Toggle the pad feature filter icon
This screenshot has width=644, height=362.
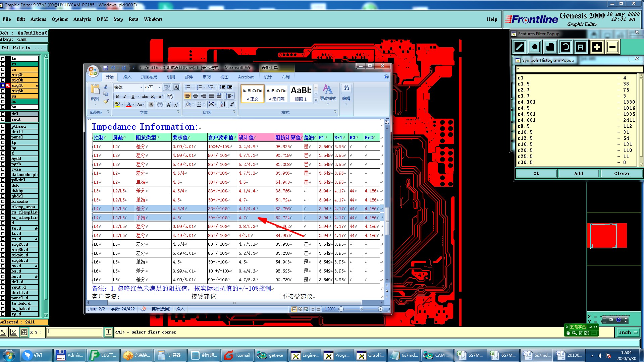coord(535,47)
